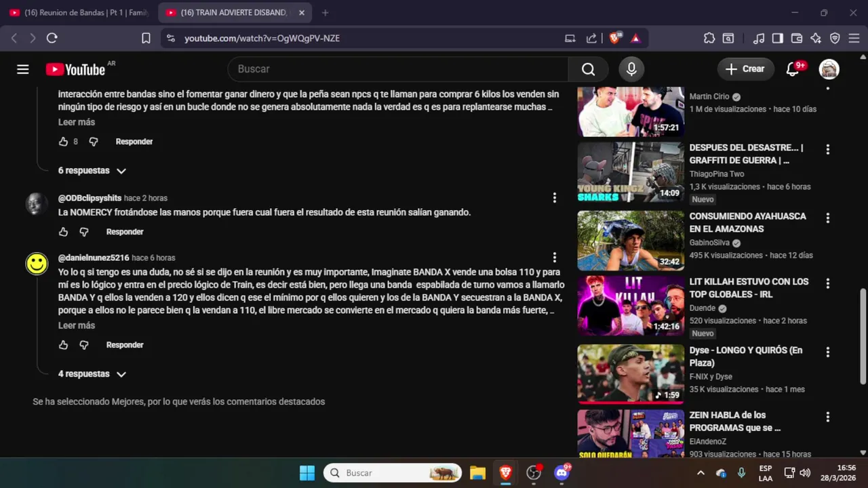Open the @danielnunez5216 channel link
Screen dimensions: 868x488
[94, 258]
